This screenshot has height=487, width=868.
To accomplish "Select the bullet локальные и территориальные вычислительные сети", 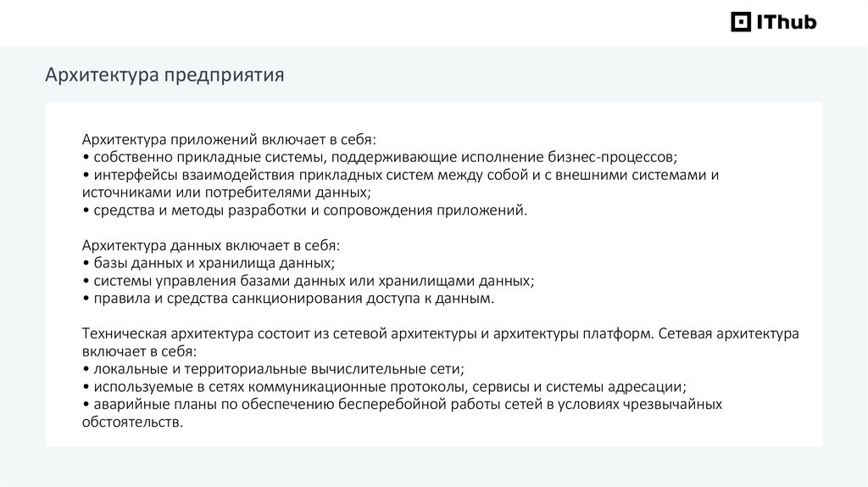I will pos(274,369).
